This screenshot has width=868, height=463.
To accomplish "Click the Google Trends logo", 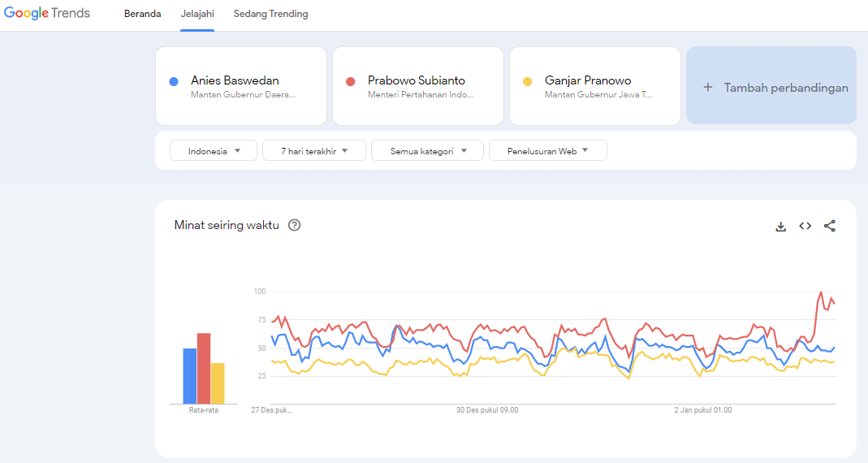I will click(x=47, y=13).
